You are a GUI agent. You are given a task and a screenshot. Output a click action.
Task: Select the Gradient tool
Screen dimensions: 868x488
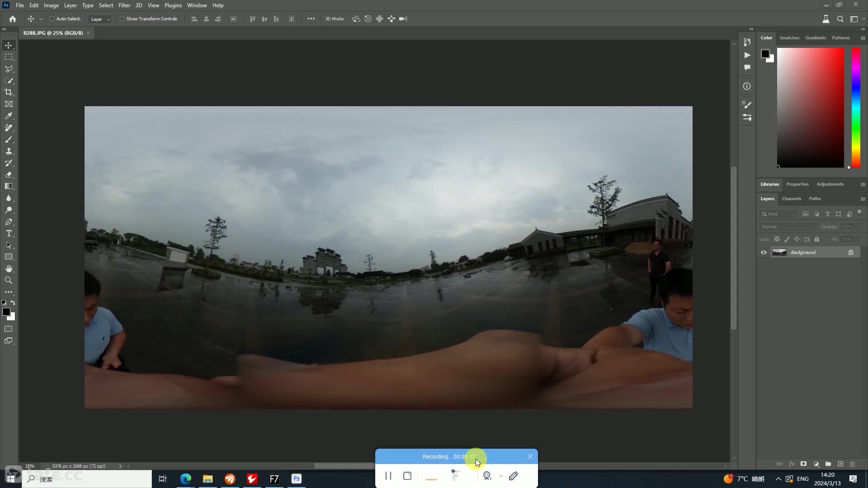9,186
